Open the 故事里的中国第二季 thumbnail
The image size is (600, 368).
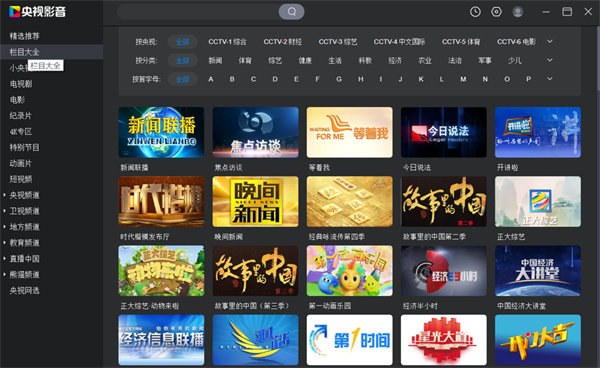click(x=443, y=202)
